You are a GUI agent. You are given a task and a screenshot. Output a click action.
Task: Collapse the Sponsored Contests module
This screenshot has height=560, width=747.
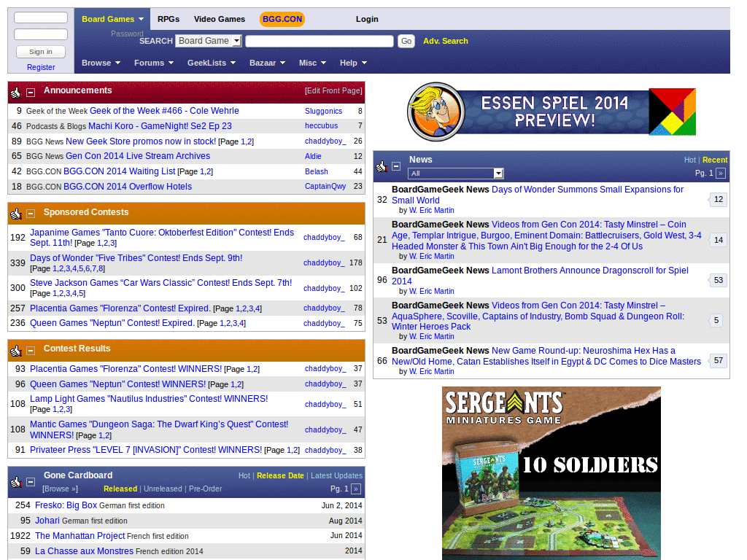pyautogui.click(x=31, y=214)
